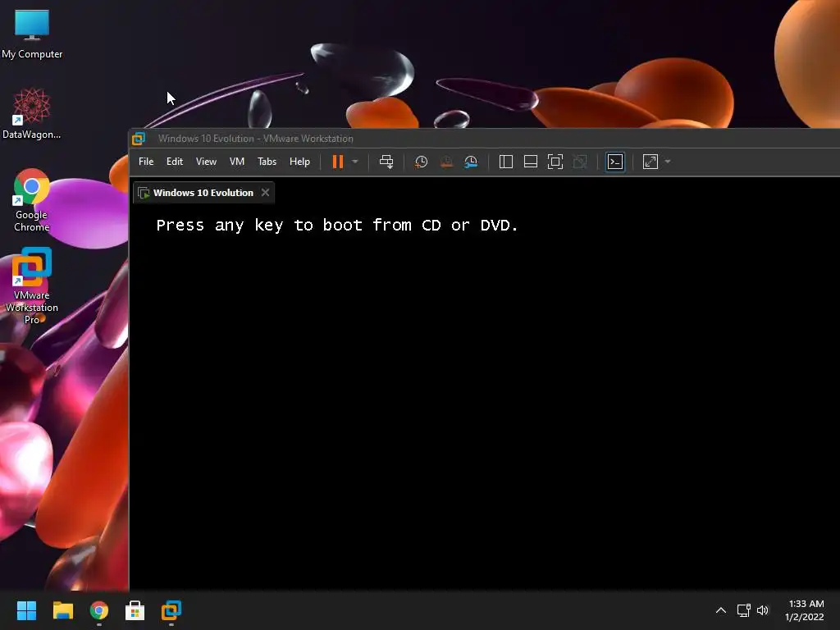This screenshot has width=840, height=630.
Task: Open the Windows Start menu
Action: (26, 610)
